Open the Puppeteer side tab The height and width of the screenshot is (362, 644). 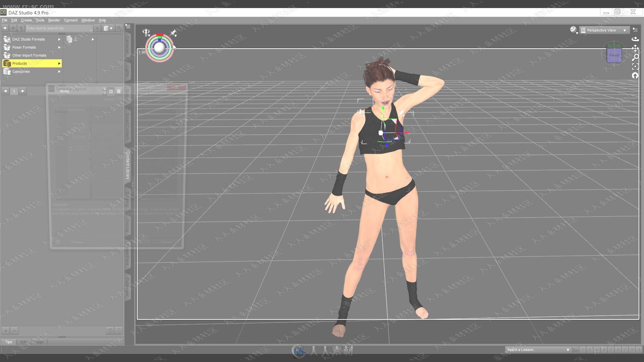pos(127,287)
